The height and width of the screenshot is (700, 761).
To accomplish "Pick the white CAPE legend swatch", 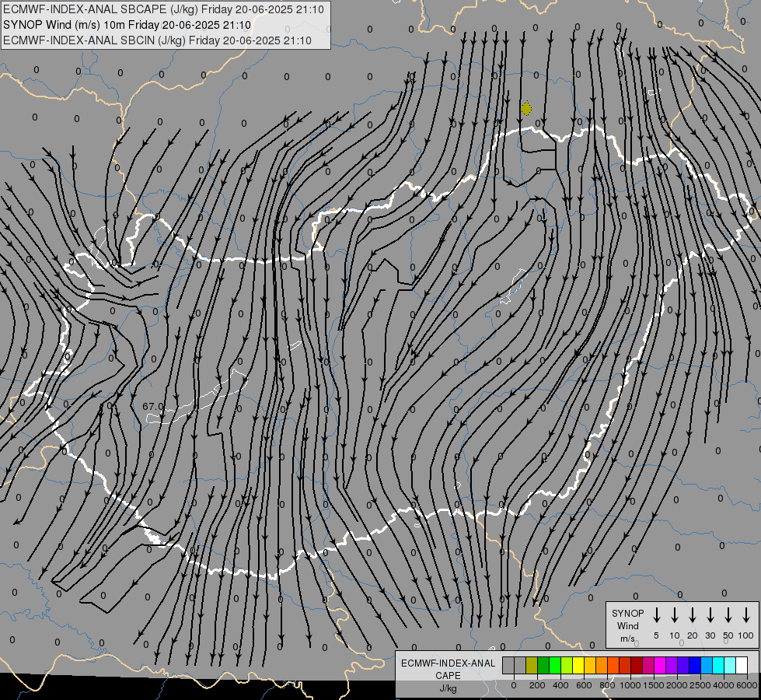I will (742, 666).
